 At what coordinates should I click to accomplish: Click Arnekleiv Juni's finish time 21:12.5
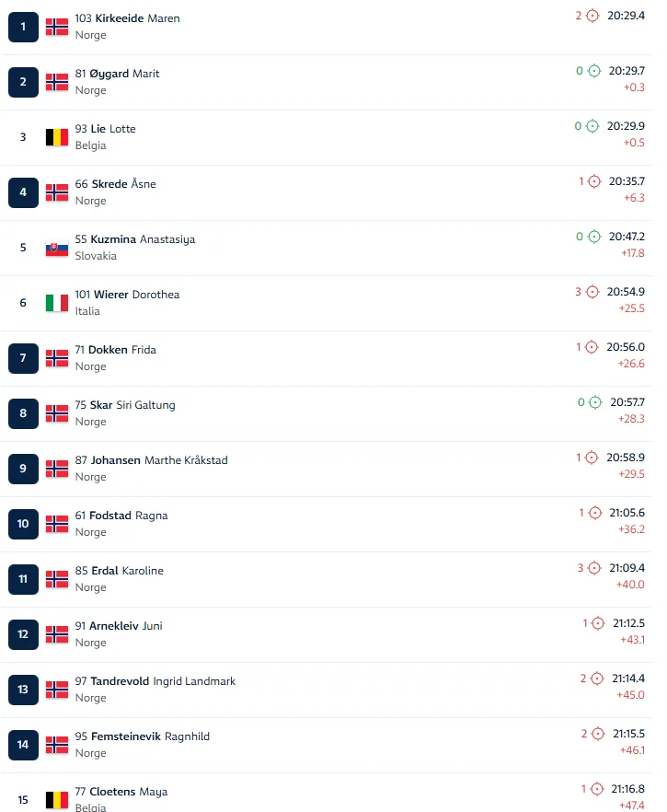(628, 623)
